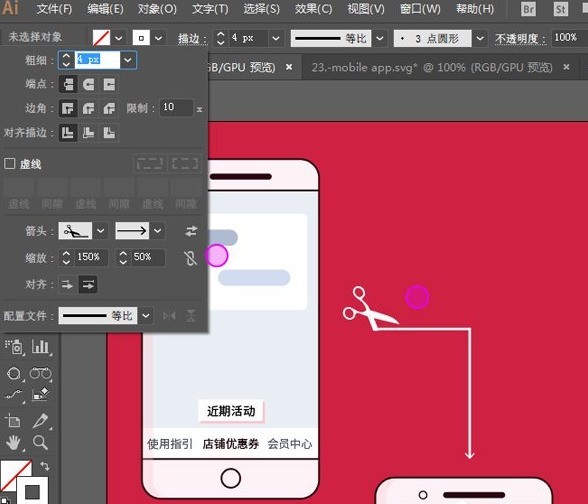Image resolution: width=588 pixels, height=504 pixels.
Task: Step control bar stroke weight
Action: (221, 38)
